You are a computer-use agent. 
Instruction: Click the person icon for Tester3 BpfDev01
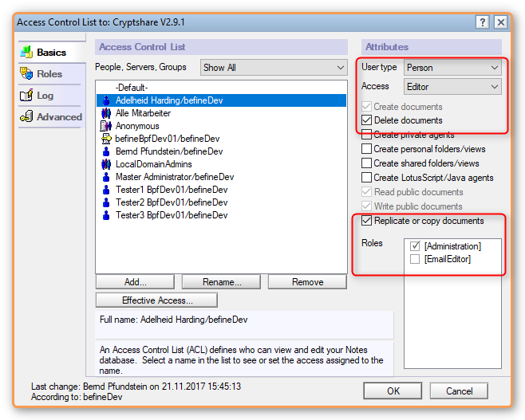tap(106, 214)
